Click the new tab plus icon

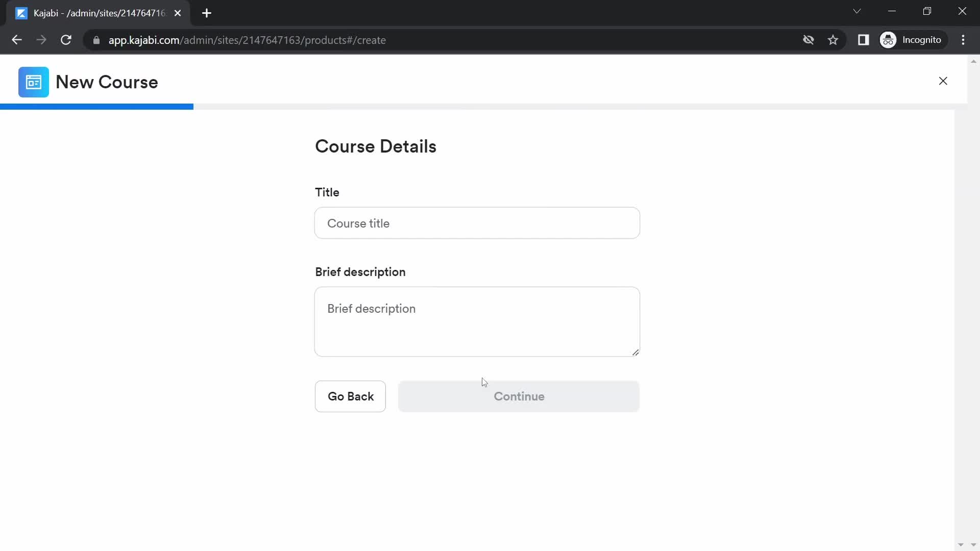tap(206, 13)
